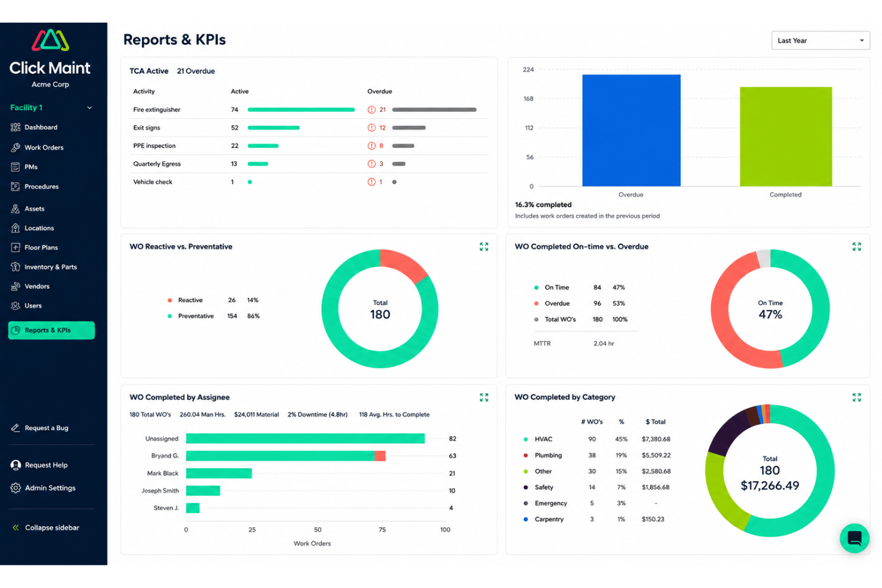This screenshot has width=882, height=588.
Task: Click the Click Maint logo icon
Action: coord(50,40)
